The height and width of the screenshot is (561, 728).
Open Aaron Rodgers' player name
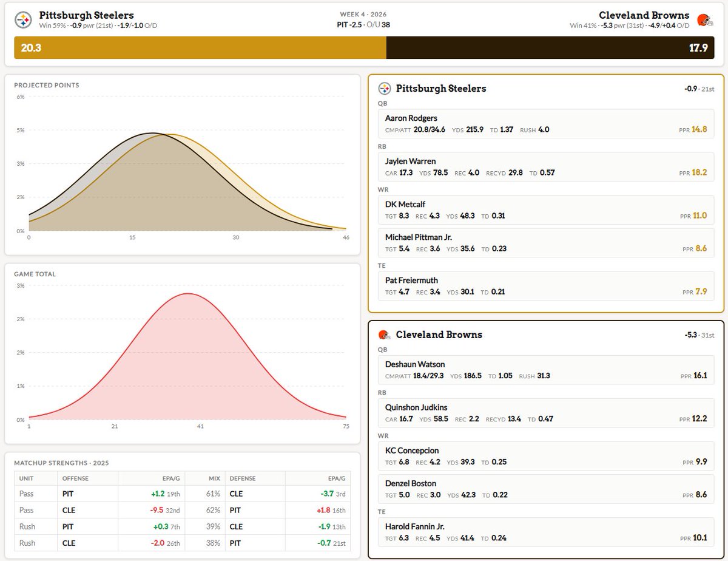411,118
